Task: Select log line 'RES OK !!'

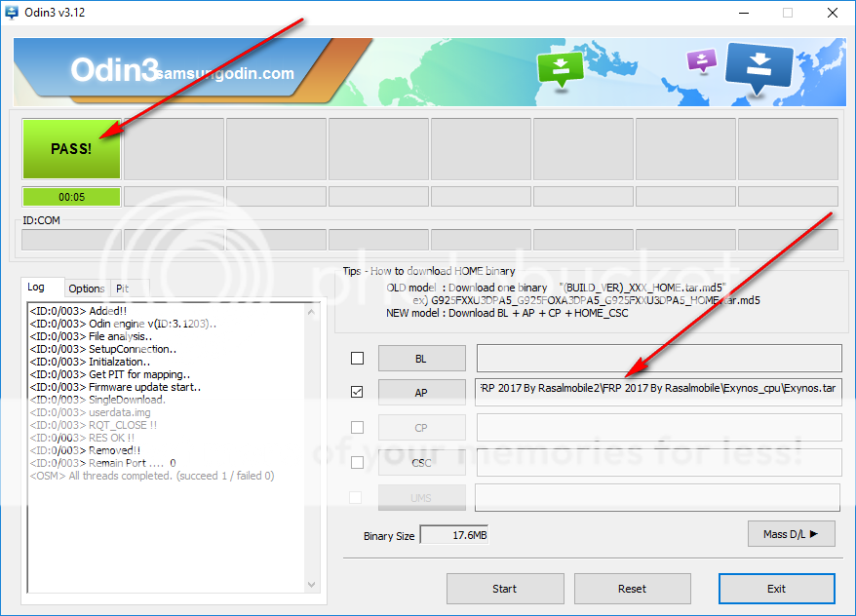Action: tap(82, 438)
